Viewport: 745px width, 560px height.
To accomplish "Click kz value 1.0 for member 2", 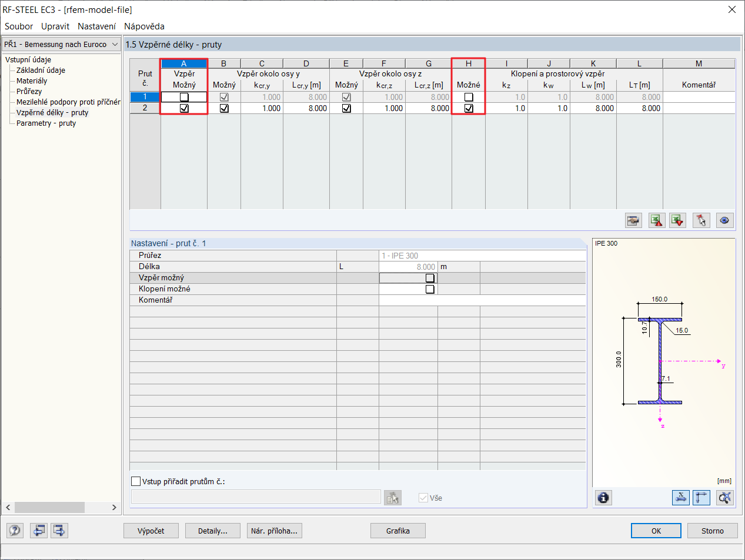I will click(x=506, y=108).
